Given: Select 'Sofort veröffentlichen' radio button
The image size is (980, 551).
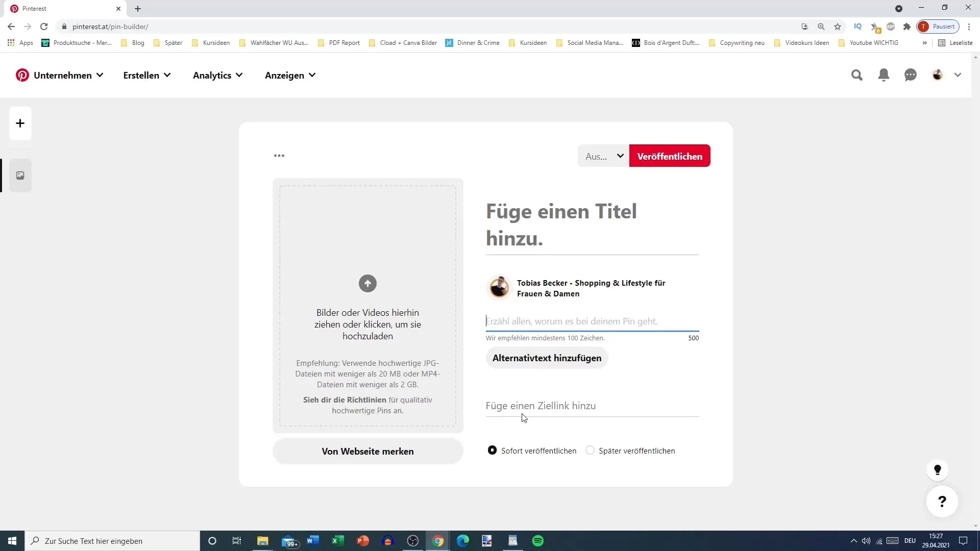Looking at the screenshot, I should 492,450.
